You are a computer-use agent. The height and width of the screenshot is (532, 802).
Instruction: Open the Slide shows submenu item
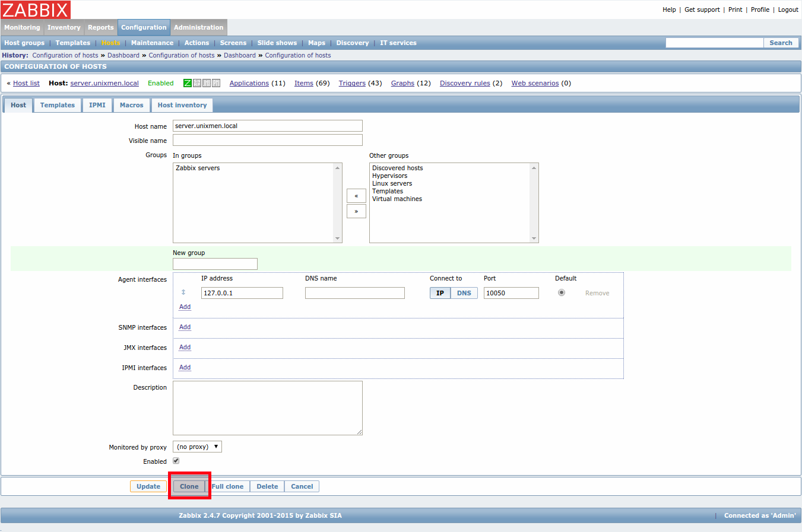point(277,43)
